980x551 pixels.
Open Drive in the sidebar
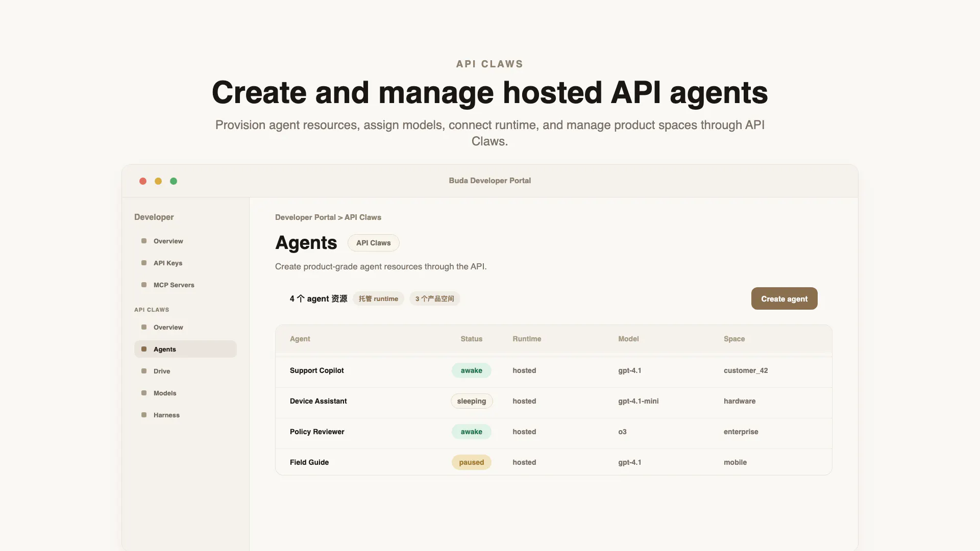pyautogui.click(x=185, y=371)
